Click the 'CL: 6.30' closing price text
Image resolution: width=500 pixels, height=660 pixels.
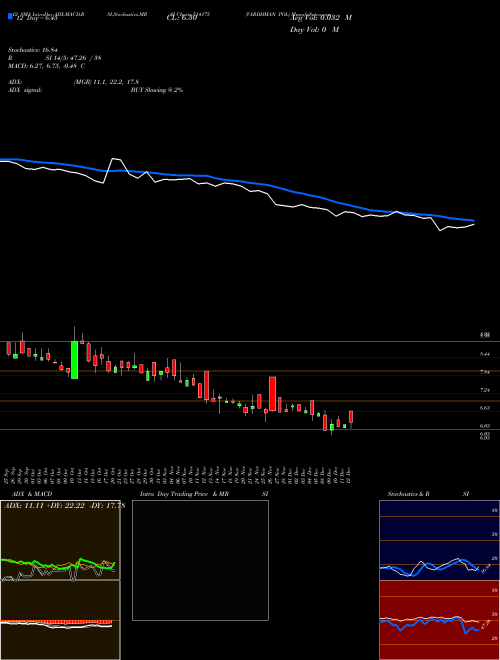(182, 18)
